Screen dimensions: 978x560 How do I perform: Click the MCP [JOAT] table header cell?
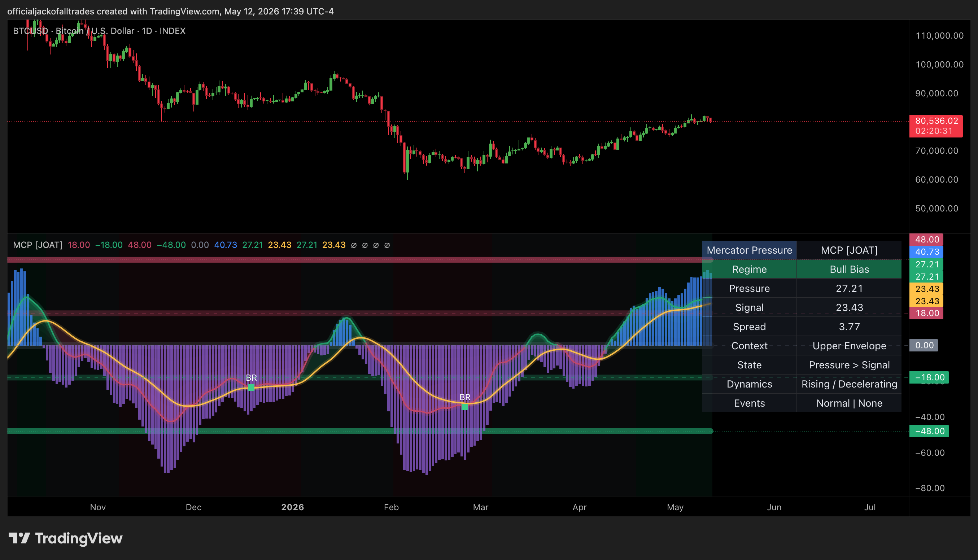pos(849,250)
